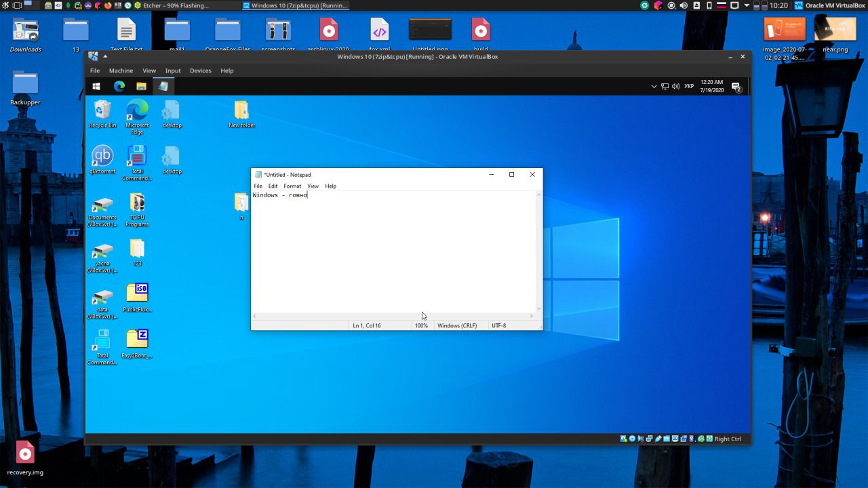The height and width of the screenshot is (488, 868).
Task: Open the Windows Start menu in the VM
Action: click(x=96, y=87)
